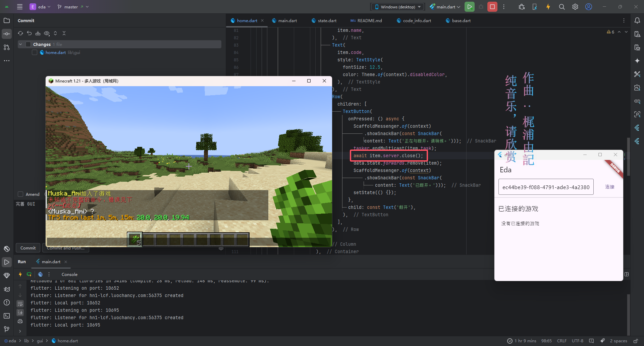Image resolution: width=644 pixels, height=346 pixels.
Task: Open Run panel more options dots
Action: tap(49, 274)
